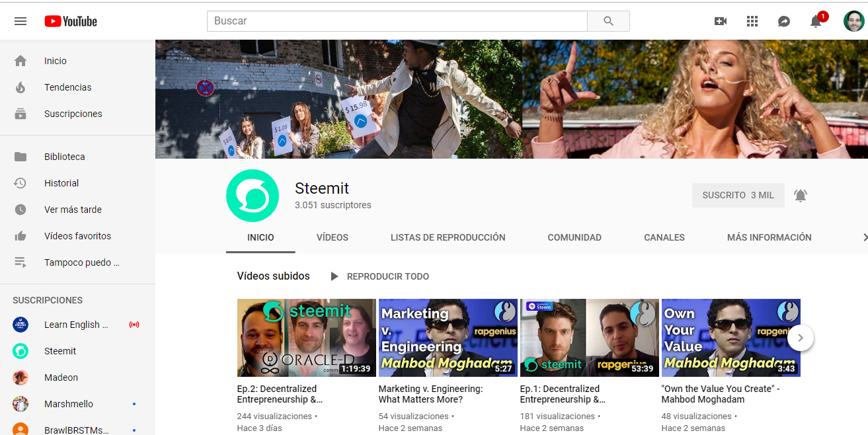Click the Biblioteca folder icon
The height and width of the screenshot is (435, 868).
click(20, 157)
